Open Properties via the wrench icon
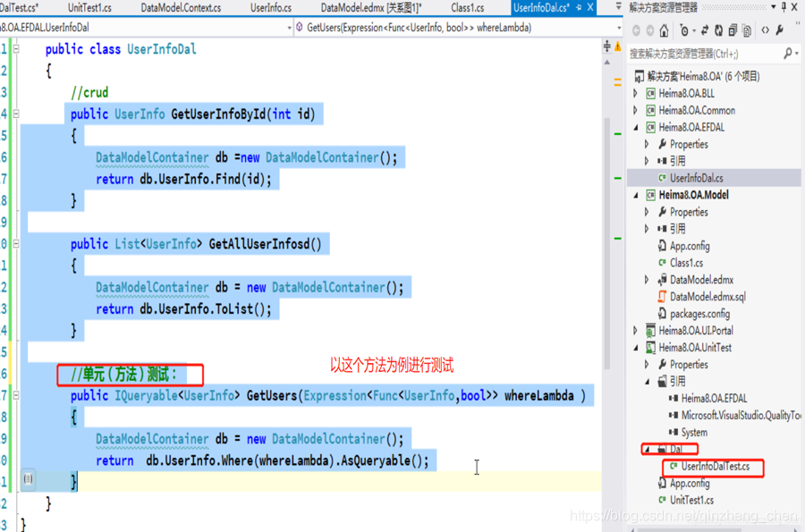805x532 pixels. click(781, 30)
